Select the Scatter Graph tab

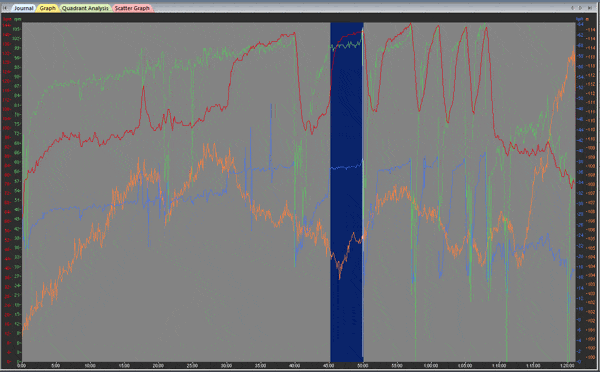point(132,8)
